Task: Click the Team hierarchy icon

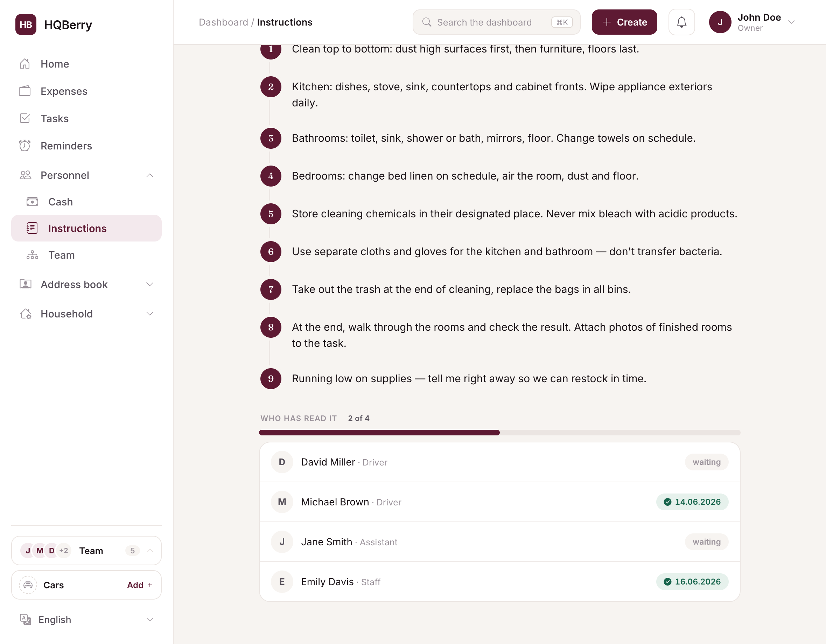Action: point(33,255)
